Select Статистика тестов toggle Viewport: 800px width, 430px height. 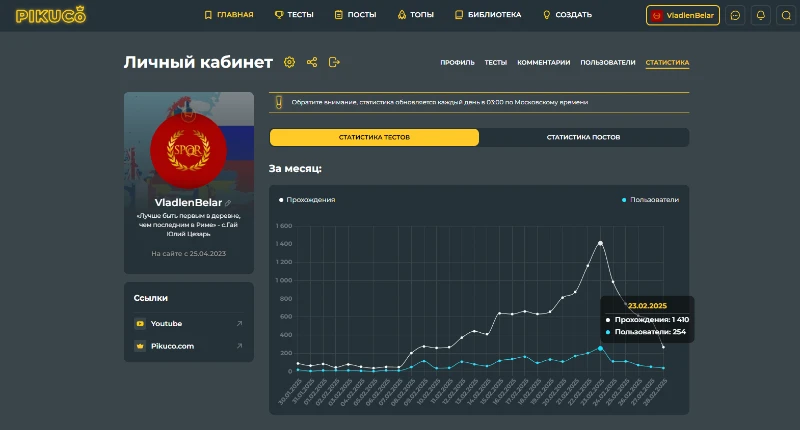coord(374,137)
